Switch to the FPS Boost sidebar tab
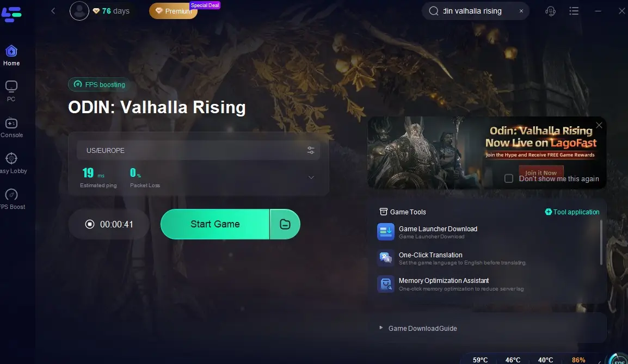The image size is (628, 364). tap(11, 199)
